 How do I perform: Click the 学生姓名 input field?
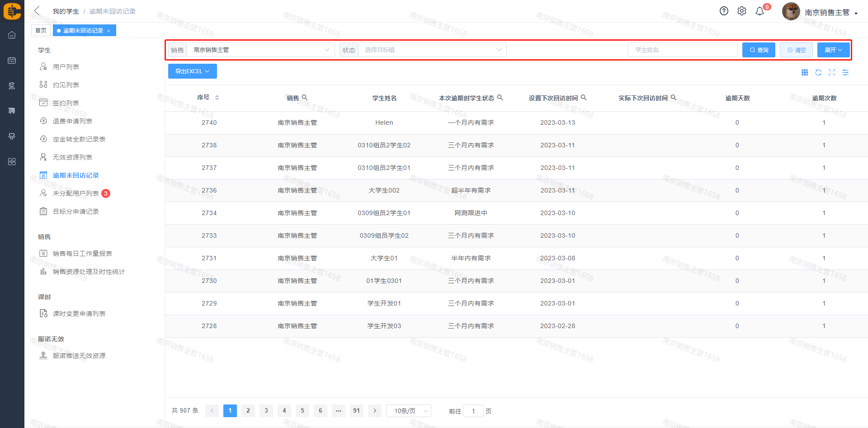coord(682,50)
